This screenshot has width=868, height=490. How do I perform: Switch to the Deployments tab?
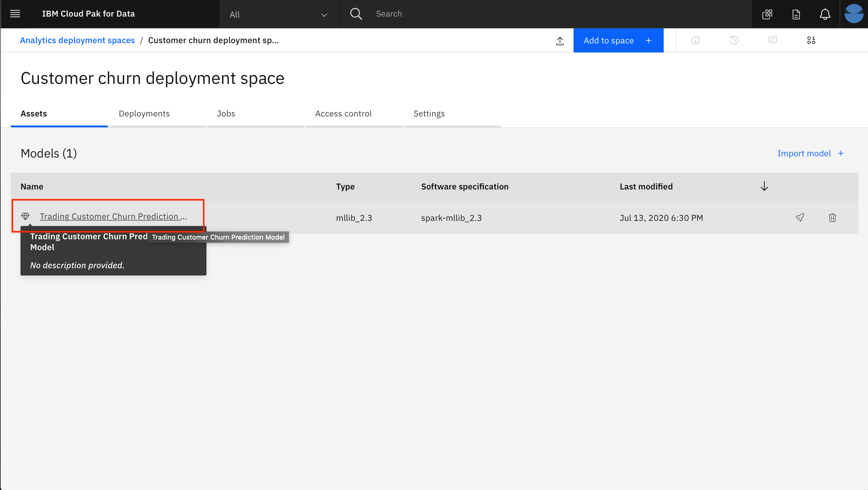click(144, 114)
